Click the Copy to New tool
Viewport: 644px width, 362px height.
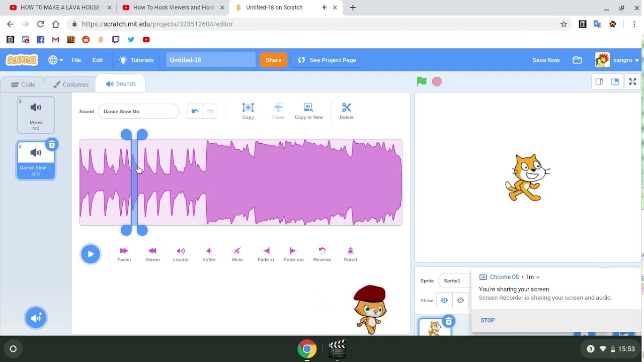pyautogui.click(x=308, y=111)
